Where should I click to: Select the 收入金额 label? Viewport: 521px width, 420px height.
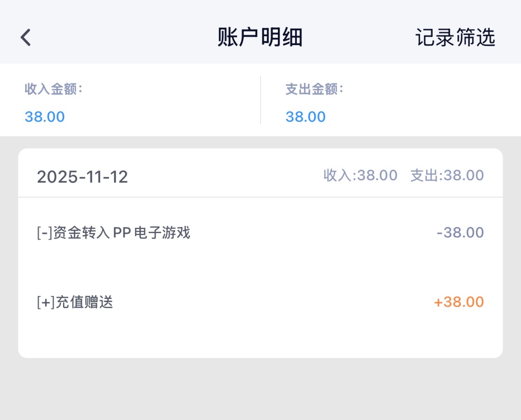[54, 89]
